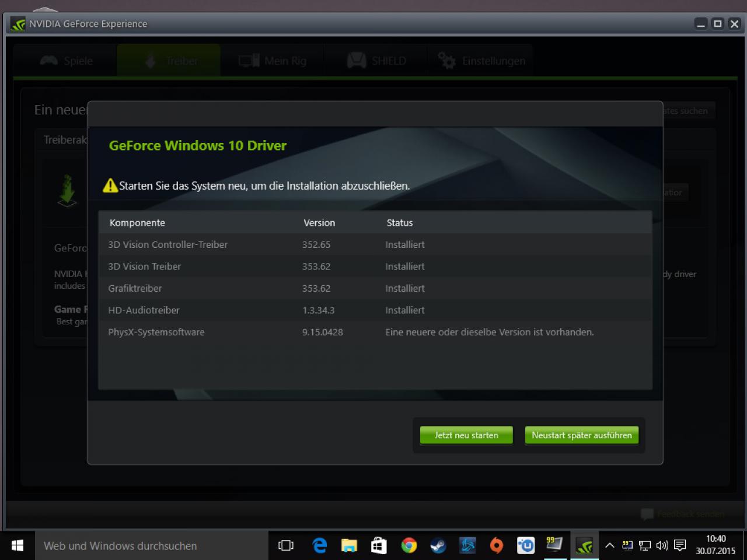Launch Google Chrome from the taskbar
Viewport: 747px width, 560px height.
(x=409, y=546)
